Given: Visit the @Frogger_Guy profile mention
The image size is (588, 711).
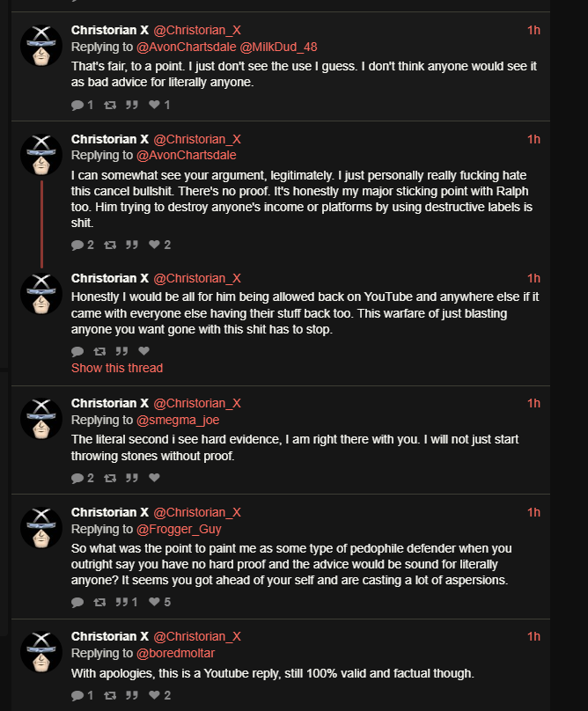Looking at the screenshot, I should (179, 529).
